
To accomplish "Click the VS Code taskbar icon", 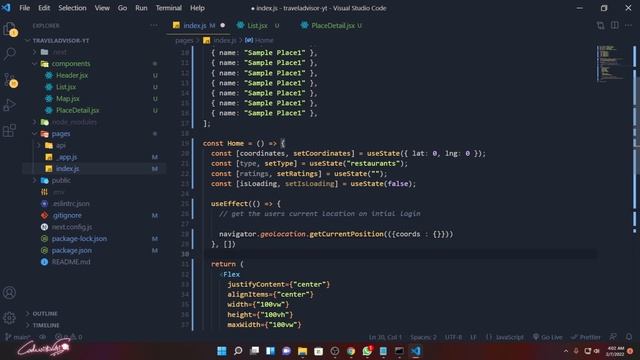I will pyautogui.click(x=416, y=351).
